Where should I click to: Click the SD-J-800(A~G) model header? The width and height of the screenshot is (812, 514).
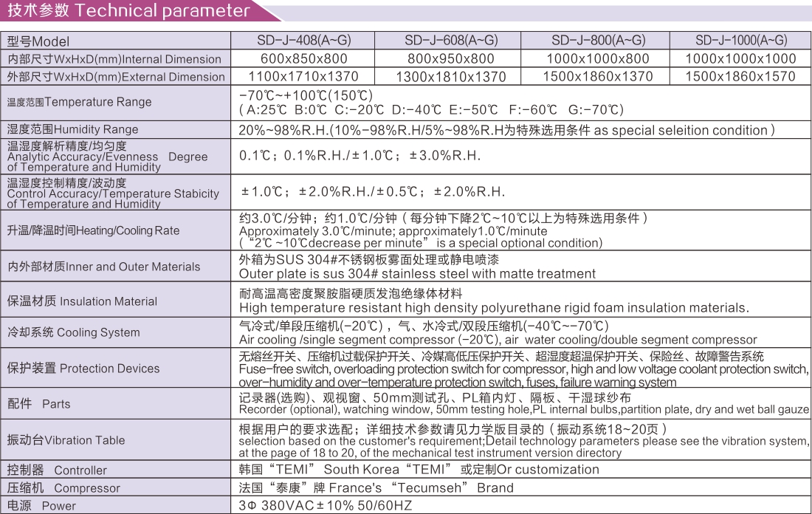[598, 41]
